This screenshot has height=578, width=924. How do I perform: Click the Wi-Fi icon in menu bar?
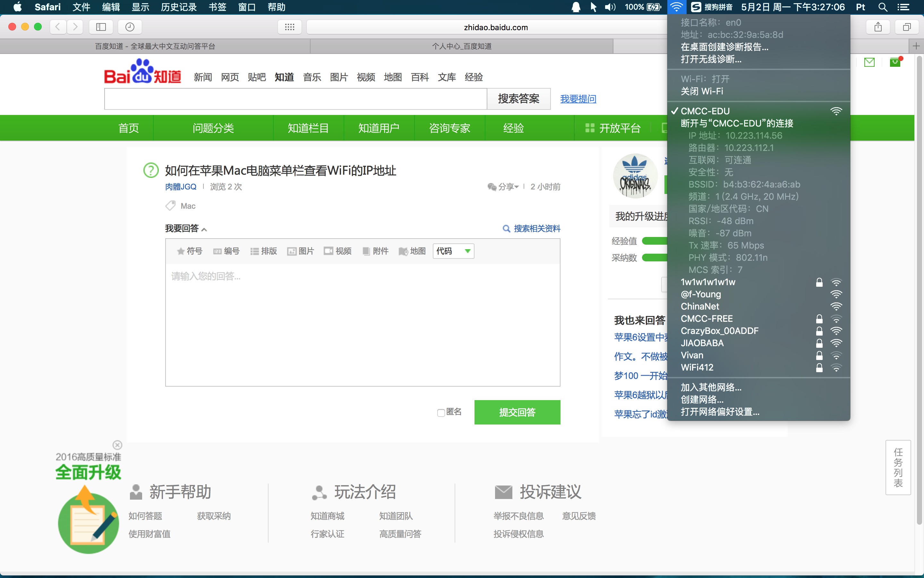(676, 7)
